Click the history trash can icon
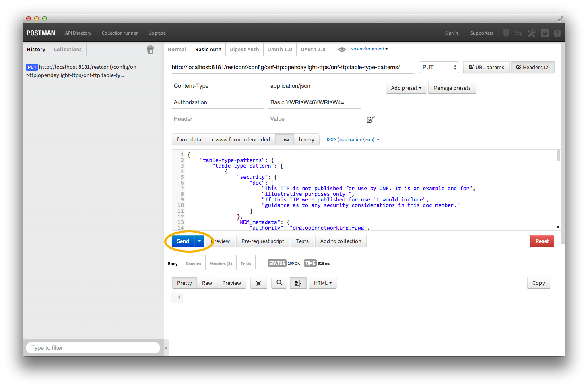Screen dimensions: 588x388 150,50
